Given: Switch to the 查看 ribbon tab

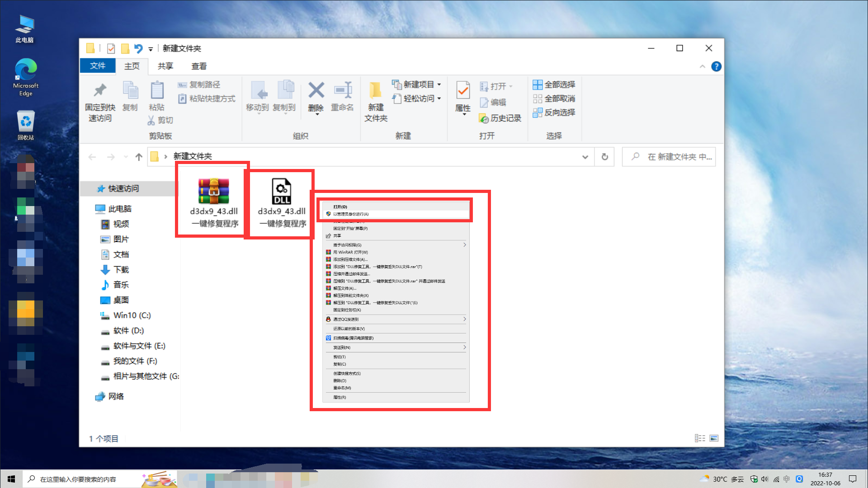Looking at the screenshot, I should (198, 66).
